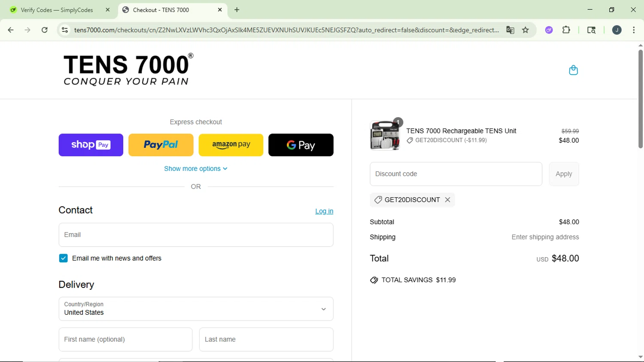644x362 pixels.
Task: Click the TOTAL SAVINGS tag icon
Action: point(374,280)
